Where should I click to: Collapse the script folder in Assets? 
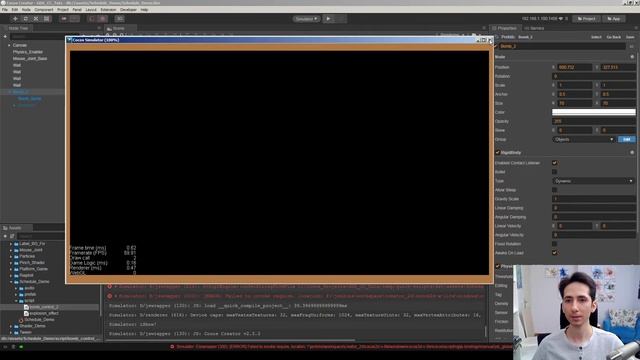tap(16, 301)
